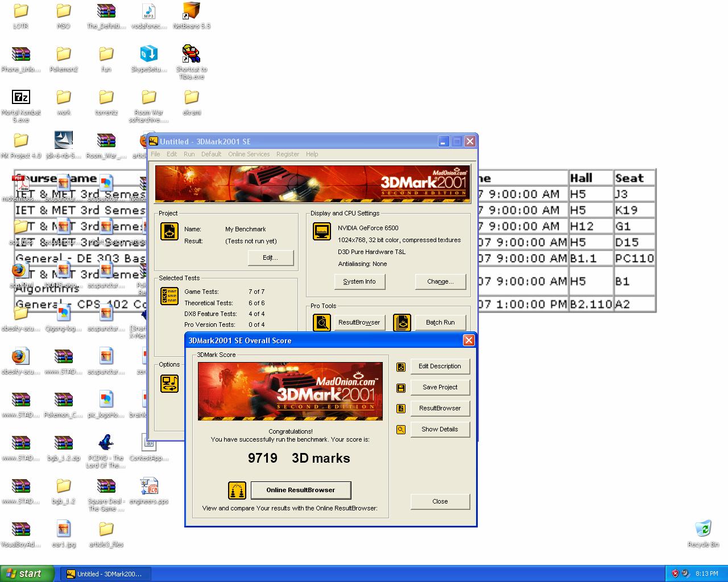Open the Register menu

(288, 154)
